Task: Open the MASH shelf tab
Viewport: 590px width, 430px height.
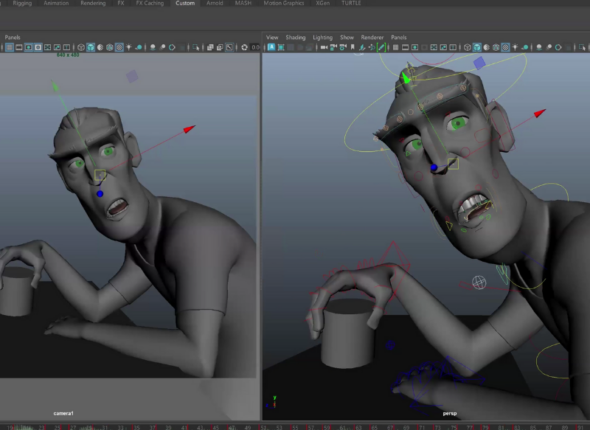Action: pyautogui.click(x=243, y=3)
